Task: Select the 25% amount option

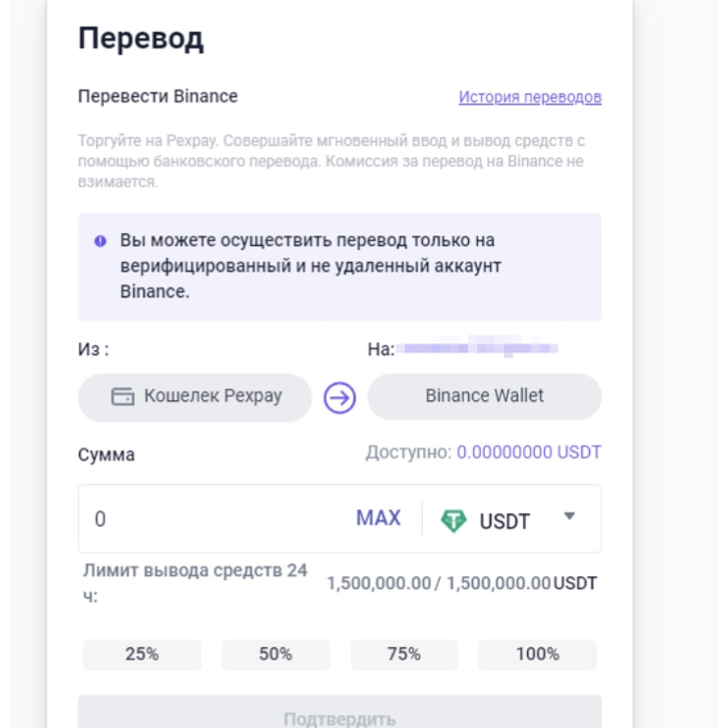Action: click(141, 654)
